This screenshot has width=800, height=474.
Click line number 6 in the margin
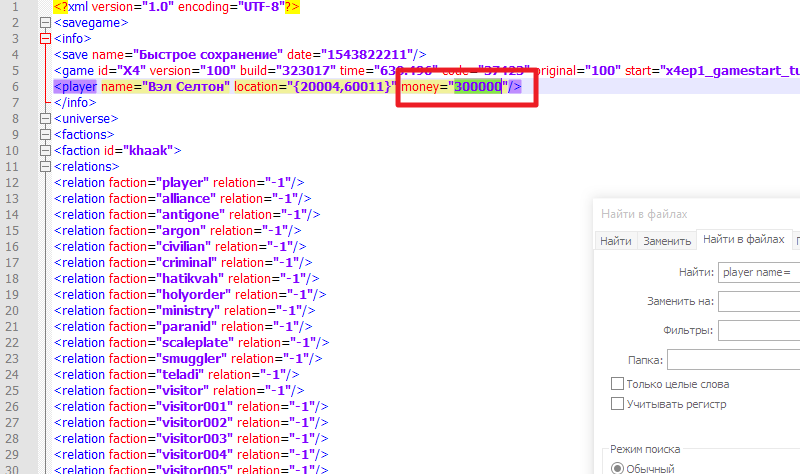click(x=15, y=87)
